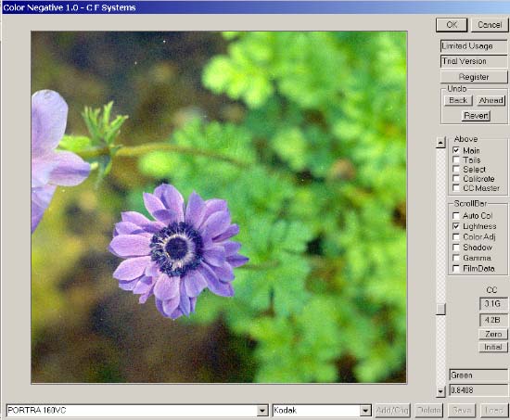The image size is (510, 420).
Task: Click the scrollbar up arrow
Action: (440, 143)
